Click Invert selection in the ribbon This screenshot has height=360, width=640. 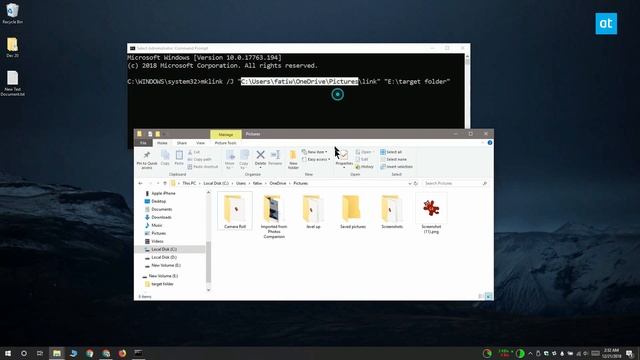click(x=396, y=167)
